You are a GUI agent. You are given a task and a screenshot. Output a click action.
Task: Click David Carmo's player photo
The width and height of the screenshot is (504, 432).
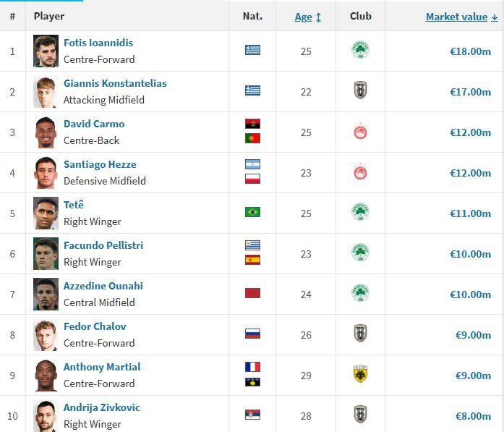coord(46,132)
